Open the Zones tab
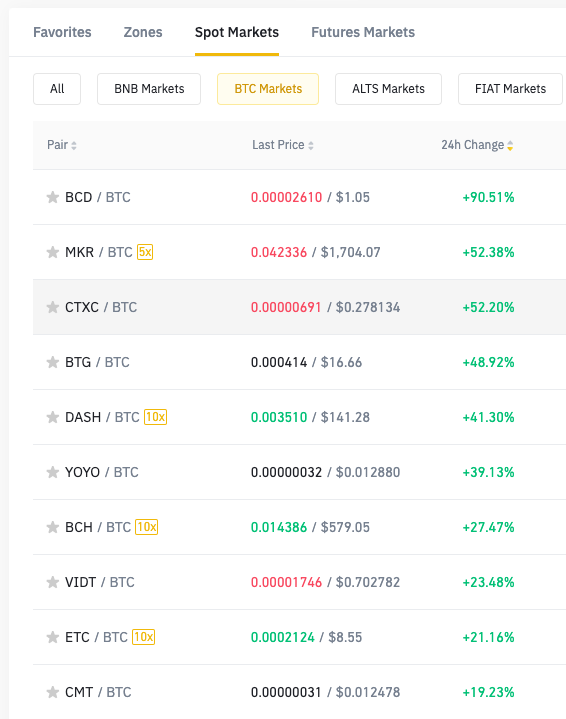The width and height of the screenshot is (566, 719). pyautogui.click(x=143, y=32)
